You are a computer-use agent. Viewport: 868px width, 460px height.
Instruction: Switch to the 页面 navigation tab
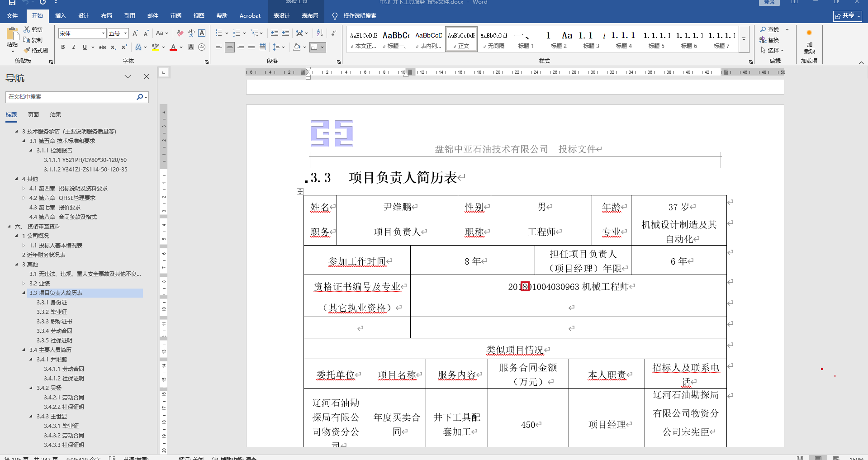point(33,115)
